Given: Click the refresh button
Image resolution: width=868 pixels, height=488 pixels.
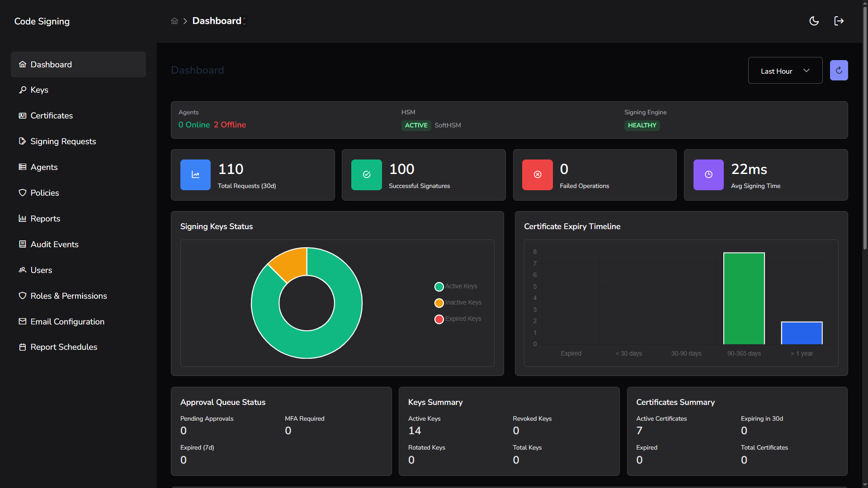Looking at the screenshot, I should coord(839,70).
